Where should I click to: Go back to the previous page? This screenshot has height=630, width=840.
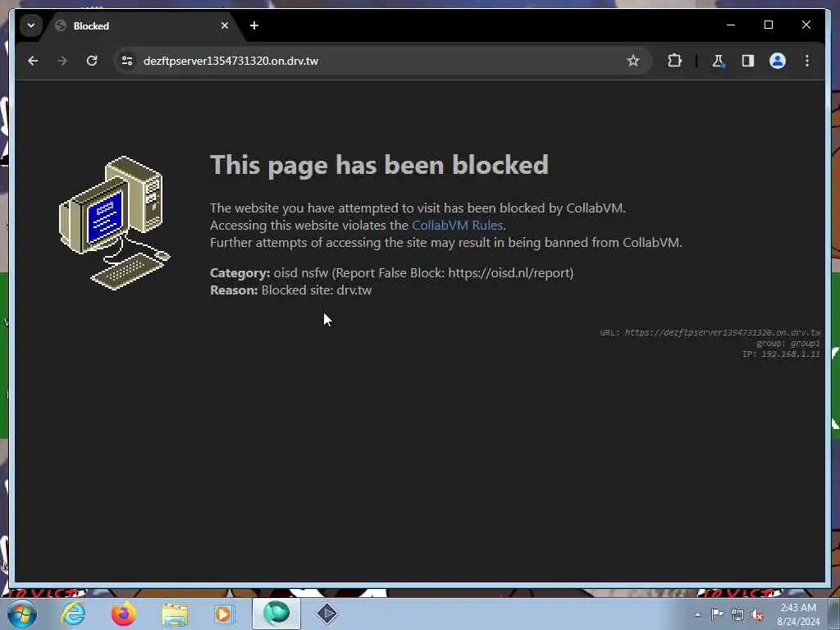tap(33, 61)
